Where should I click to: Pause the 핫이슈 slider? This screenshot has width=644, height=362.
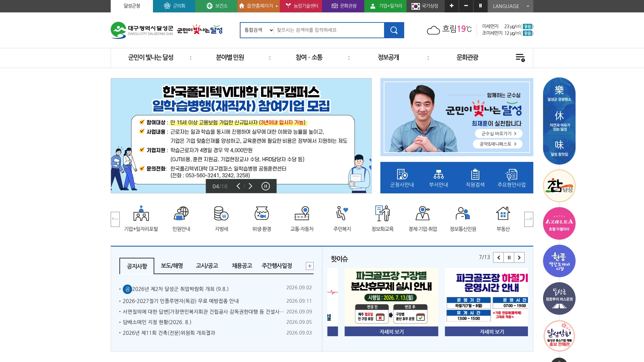tap(509, 257)
